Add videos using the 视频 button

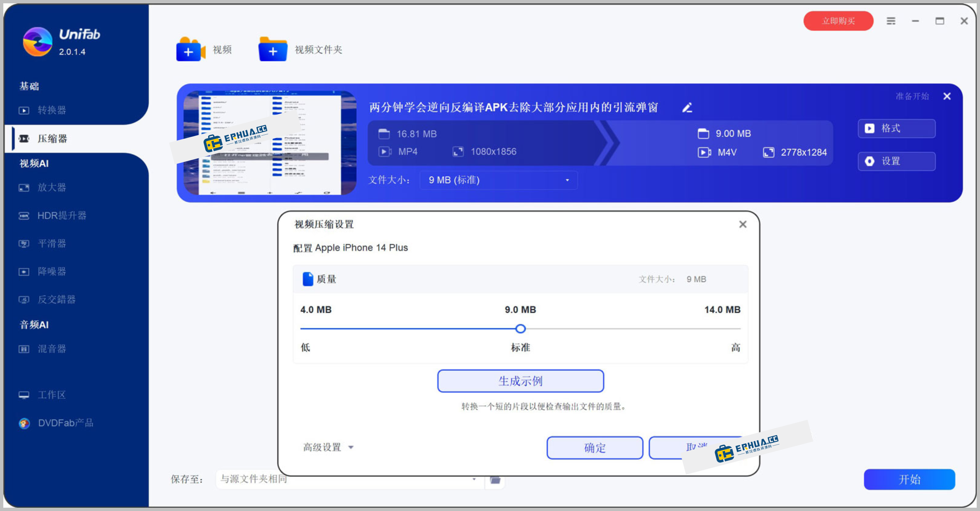click(x=205, y=49)
